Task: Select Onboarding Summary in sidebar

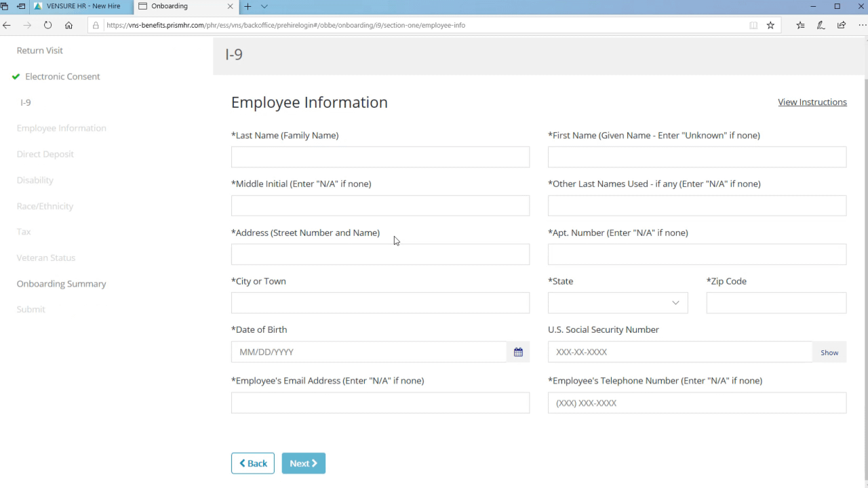Action: pos(61,283)
